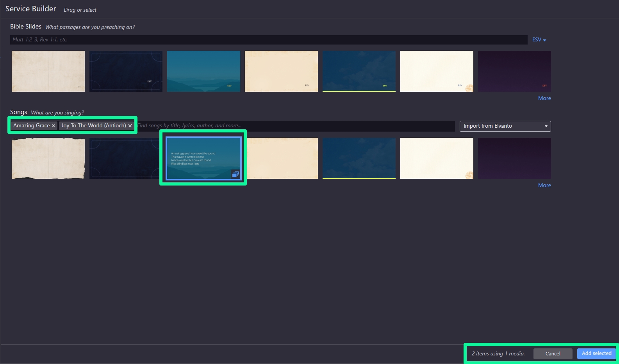This screenshot has width=619, height=364.
Task: Show More song themes
Action: point(544,186)
